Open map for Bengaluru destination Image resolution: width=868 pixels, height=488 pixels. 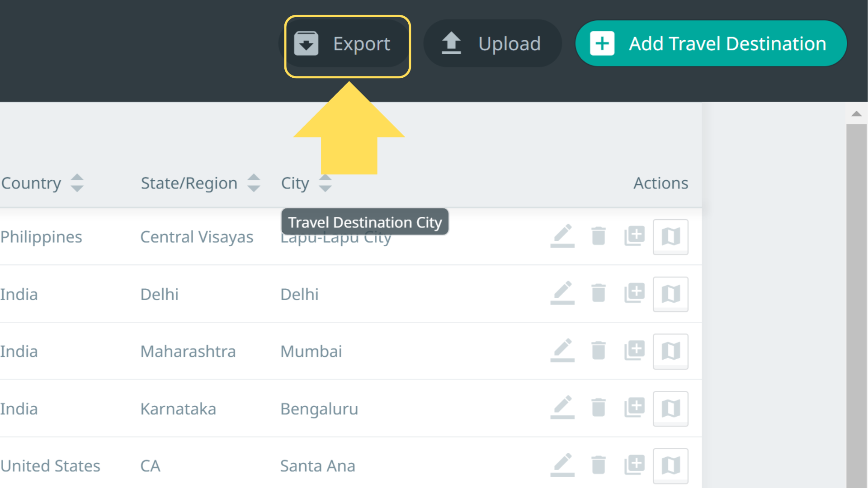pos(670,408)
